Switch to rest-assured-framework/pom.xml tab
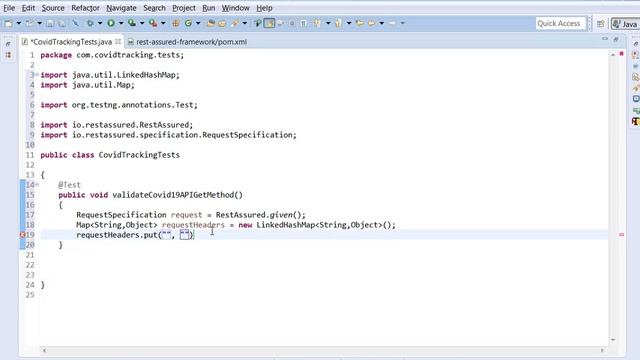Screen dimensions: 640x360 [x=187, y=42]
